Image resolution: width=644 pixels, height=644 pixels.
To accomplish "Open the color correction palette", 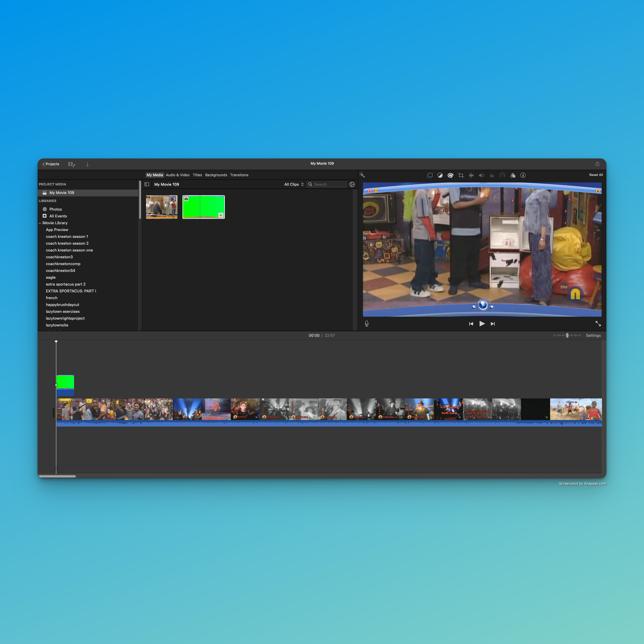I will point(450,175).
